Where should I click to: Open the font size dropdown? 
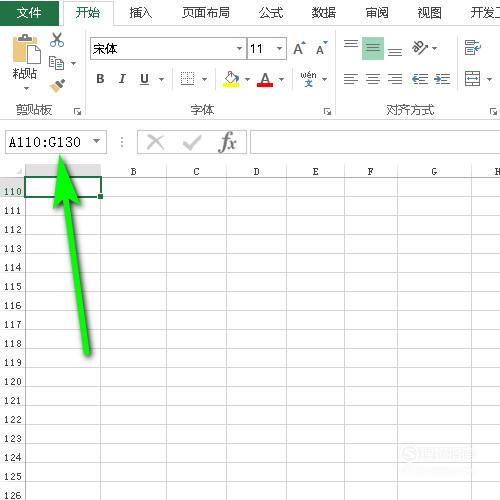(279, 49)
